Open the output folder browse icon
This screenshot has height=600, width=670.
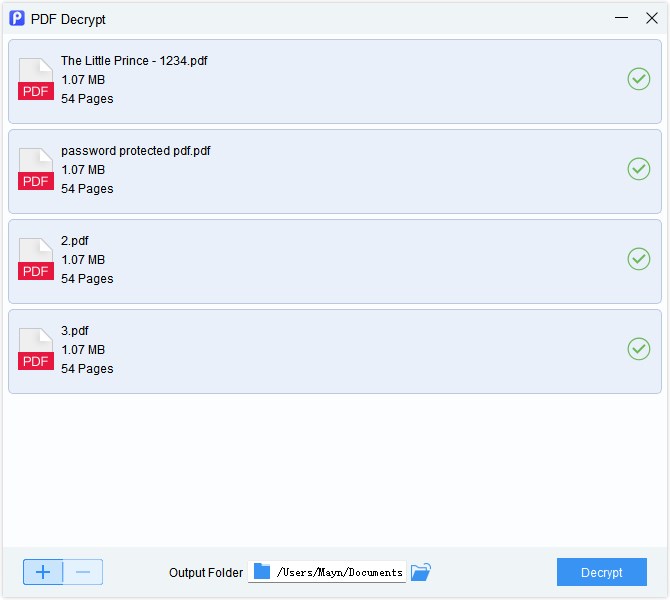pyautogui.click(x=421, y=572)
